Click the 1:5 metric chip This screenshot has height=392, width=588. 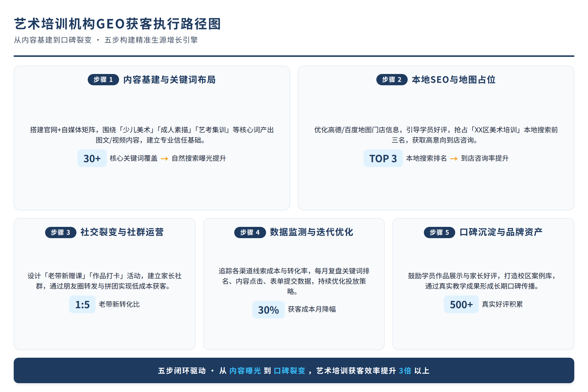pos(82,304)
